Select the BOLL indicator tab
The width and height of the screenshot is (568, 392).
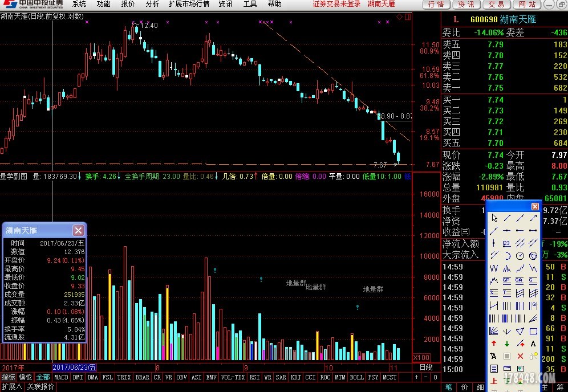coord(356,377)
